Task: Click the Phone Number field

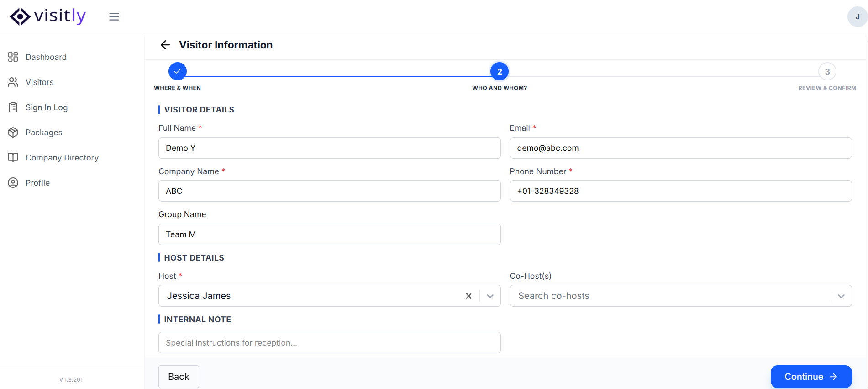Action: coord(681,191)
